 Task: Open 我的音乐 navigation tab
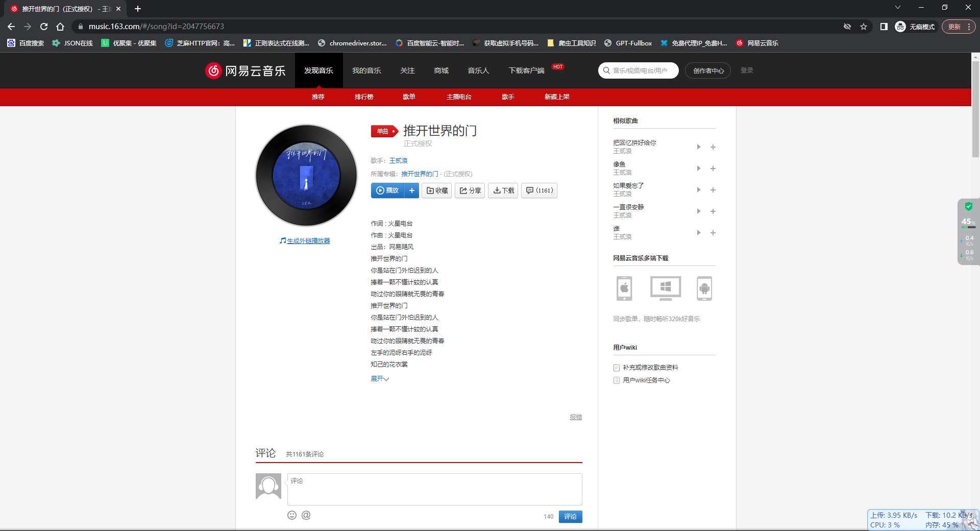[366, 70]
